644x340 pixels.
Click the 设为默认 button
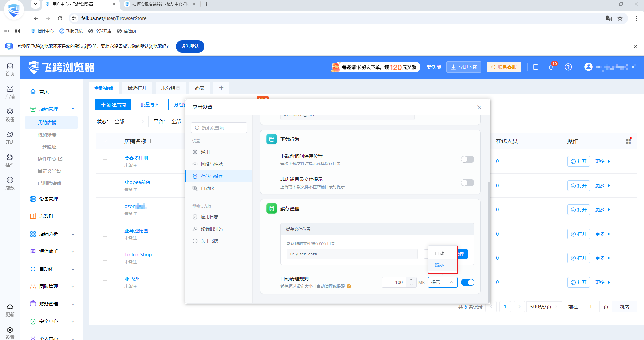(x=190, y=46)
